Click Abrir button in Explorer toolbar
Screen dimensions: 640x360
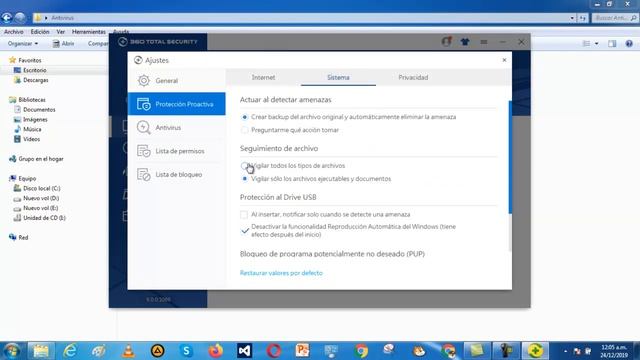(64, 43)
